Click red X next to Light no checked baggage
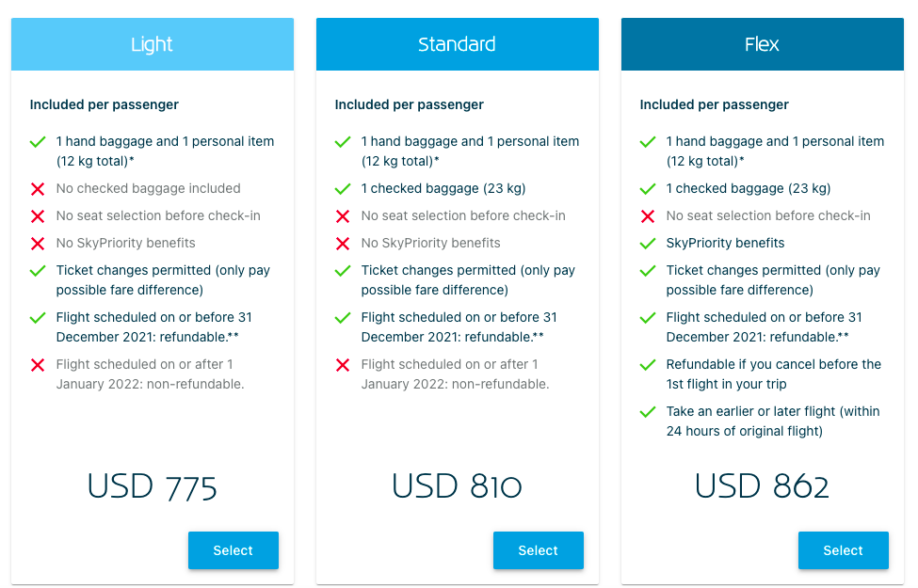The width and height of the screenshot is (918, 588). coord(38,189)
